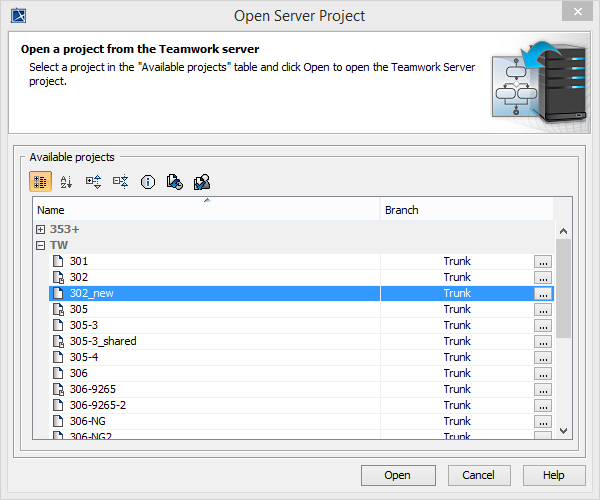Click the shared file icon of 305
Viewport: 600px width, 500px height.
click(58, 309)
